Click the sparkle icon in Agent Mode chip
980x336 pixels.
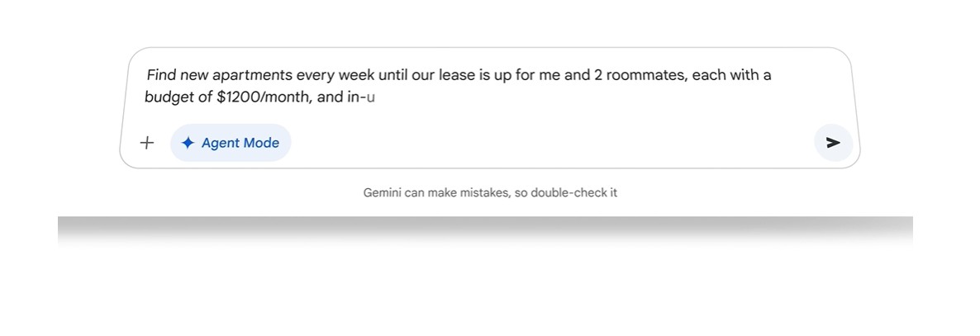188,143
